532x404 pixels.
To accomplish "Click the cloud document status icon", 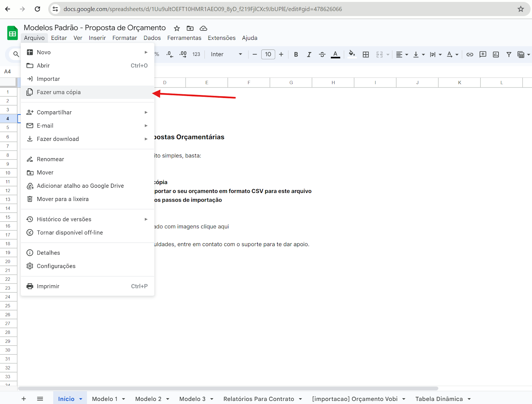I will point(203,28).
